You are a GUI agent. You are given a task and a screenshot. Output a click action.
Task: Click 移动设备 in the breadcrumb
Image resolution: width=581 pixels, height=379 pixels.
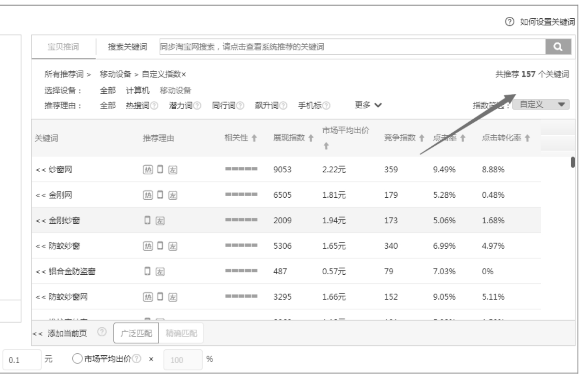click(x=115, y=74)
